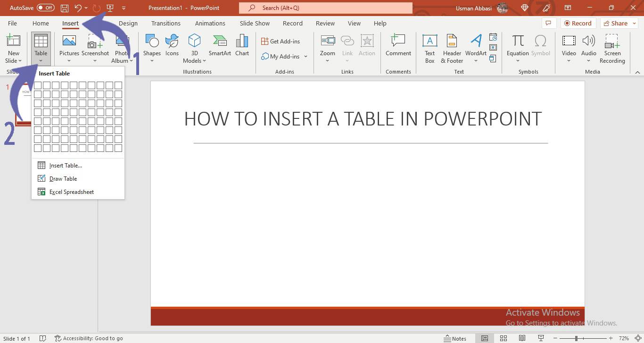Open the Help tab
The width and height of the screenshot is (644, 343).
[x=380, y=23]
